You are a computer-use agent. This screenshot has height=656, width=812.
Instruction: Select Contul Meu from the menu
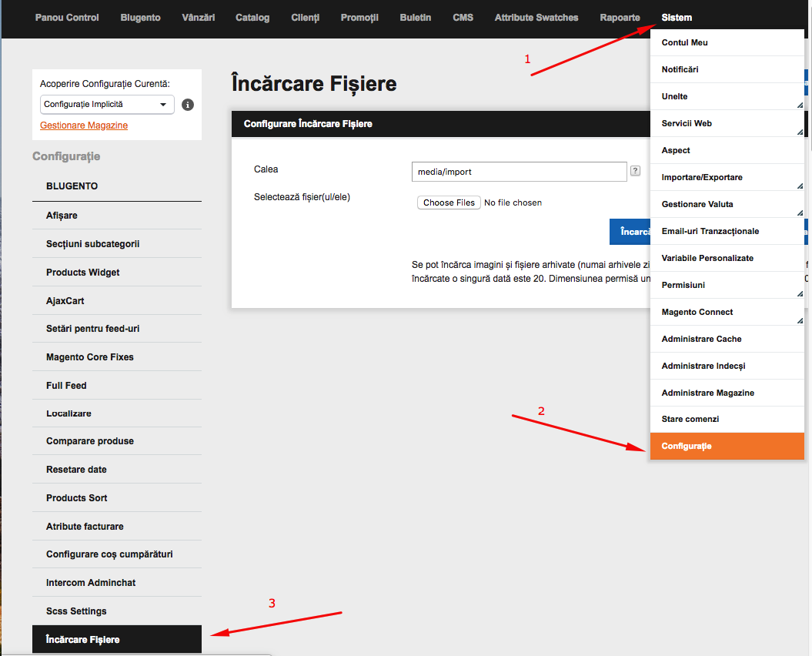[x=727, y=42]
